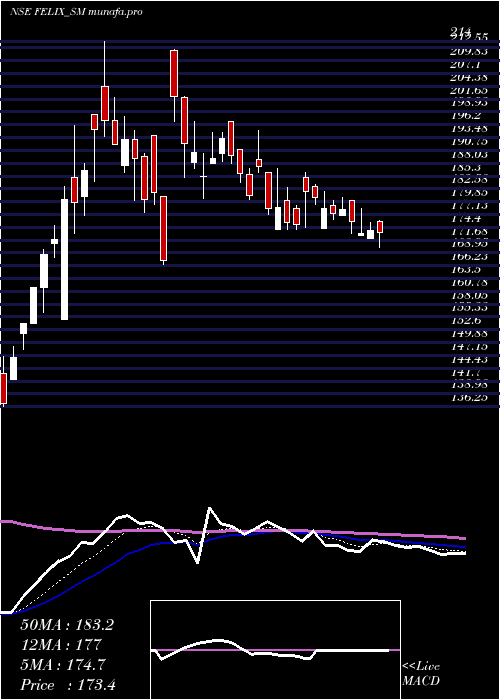Open the MACD inset chart panel
Screen dimensions: 500x700
275,650
